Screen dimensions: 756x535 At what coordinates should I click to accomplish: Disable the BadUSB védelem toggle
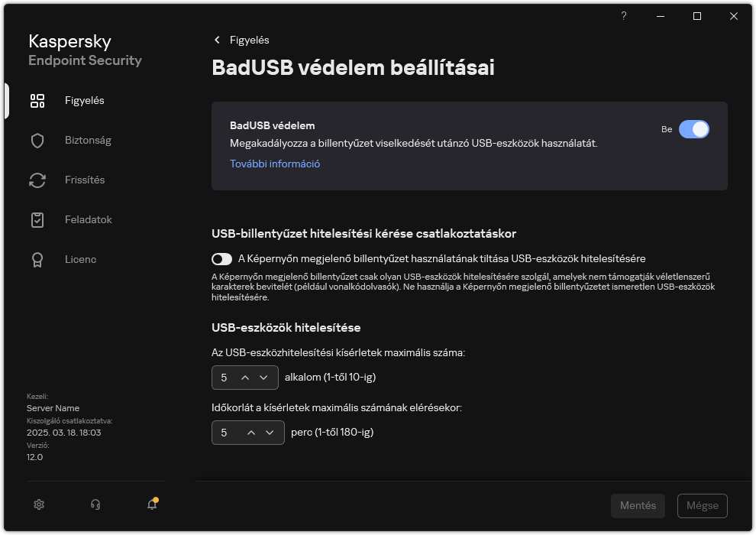[x=695, y=129]
